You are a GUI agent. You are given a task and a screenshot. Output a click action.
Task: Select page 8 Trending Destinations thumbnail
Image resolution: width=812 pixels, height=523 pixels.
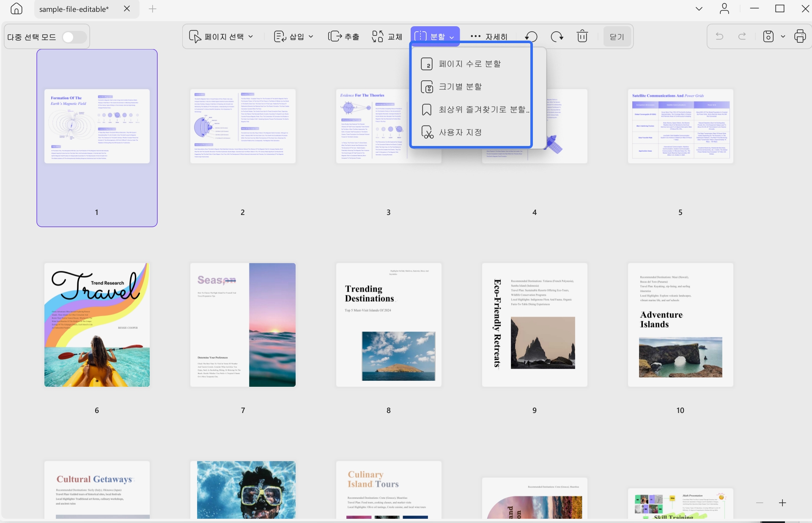click(x=389, y=325)
